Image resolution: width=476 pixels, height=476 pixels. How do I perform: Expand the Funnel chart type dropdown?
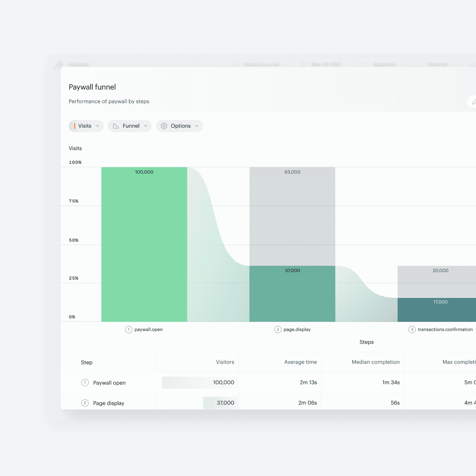(x=145, y=126)
